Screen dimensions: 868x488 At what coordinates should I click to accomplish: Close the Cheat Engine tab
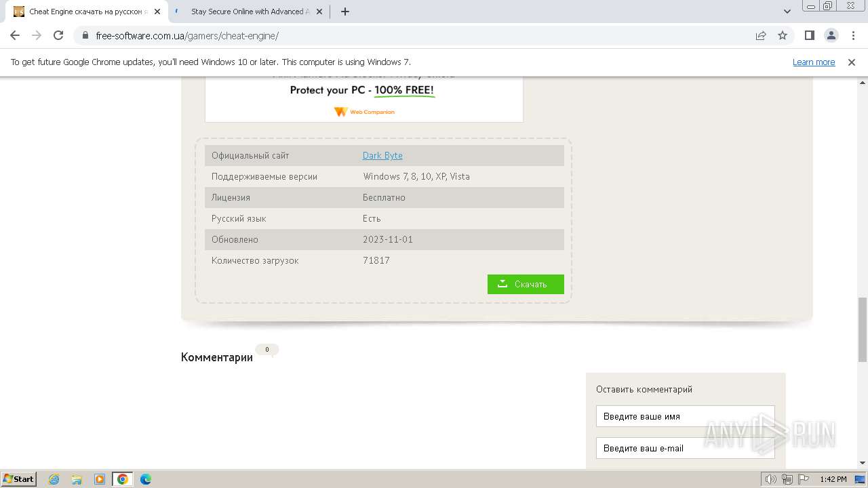click(157, 12)
